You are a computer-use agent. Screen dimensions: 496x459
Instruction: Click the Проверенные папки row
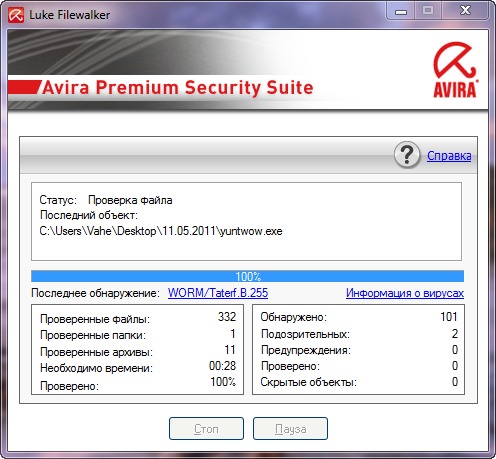coord(138,334)
